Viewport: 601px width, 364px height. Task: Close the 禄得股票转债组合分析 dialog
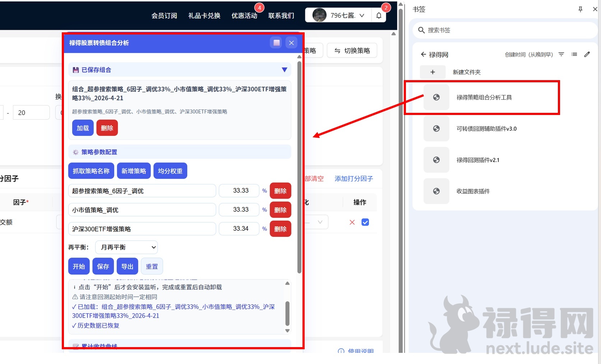pyautogui.click(x=291, y=43)
